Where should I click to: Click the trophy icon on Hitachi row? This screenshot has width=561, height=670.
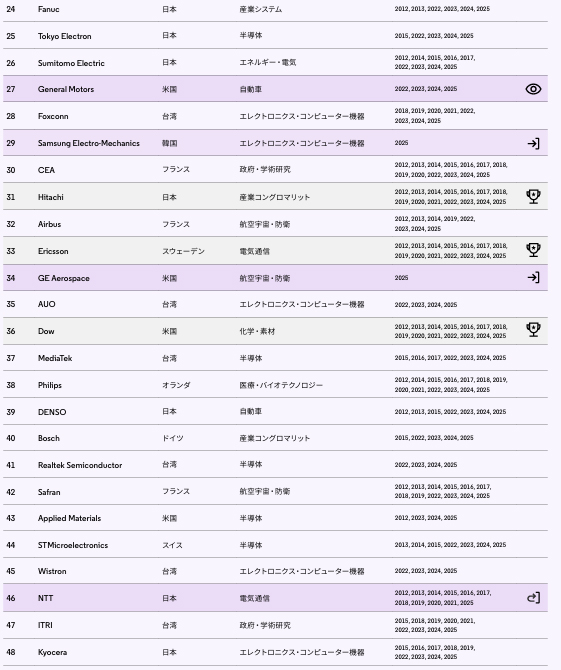point(533,197)
